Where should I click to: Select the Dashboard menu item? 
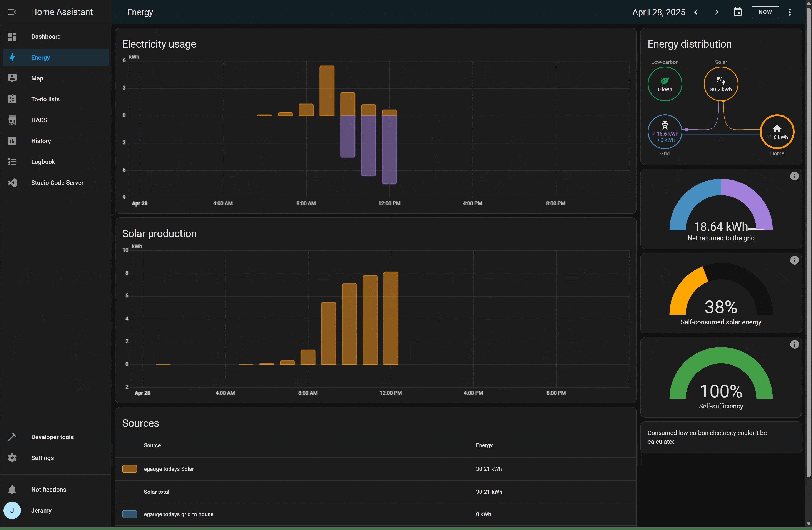point(46,37)
